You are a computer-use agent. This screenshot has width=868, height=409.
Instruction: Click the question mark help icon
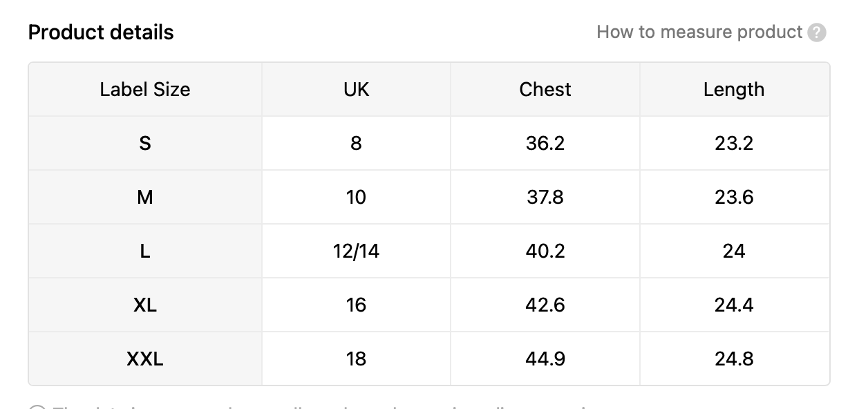[817, 32]
